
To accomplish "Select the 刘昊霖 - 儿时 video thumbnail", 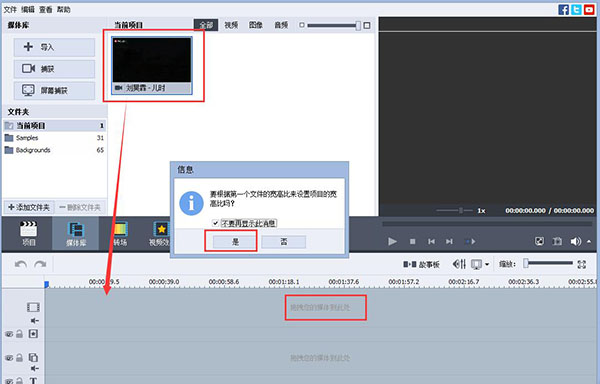I will click(x=152, y=65).
